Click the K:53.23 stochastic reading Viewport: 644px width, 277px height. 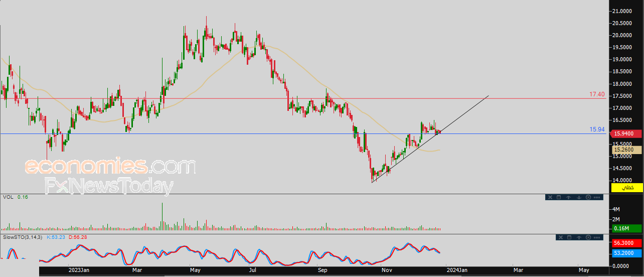click(x=57, y=237)
